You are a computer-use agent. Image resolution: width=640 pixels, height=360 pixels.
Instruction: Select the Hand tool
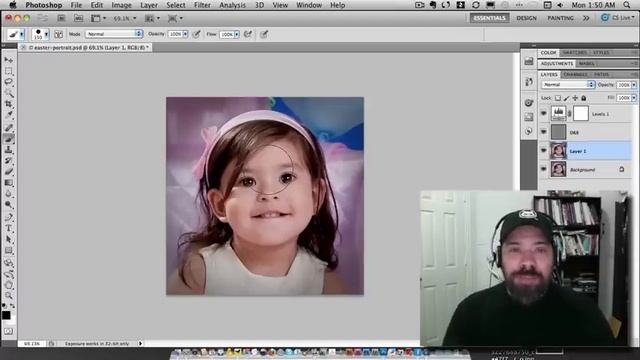click(x=9, y=285)
